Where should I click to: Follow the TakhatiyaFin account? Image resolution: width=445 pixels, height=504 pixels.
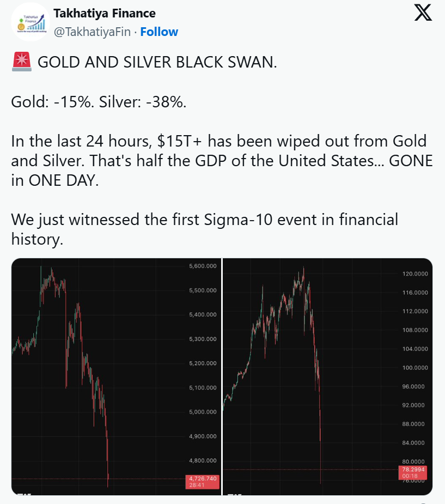click(159, 32)
